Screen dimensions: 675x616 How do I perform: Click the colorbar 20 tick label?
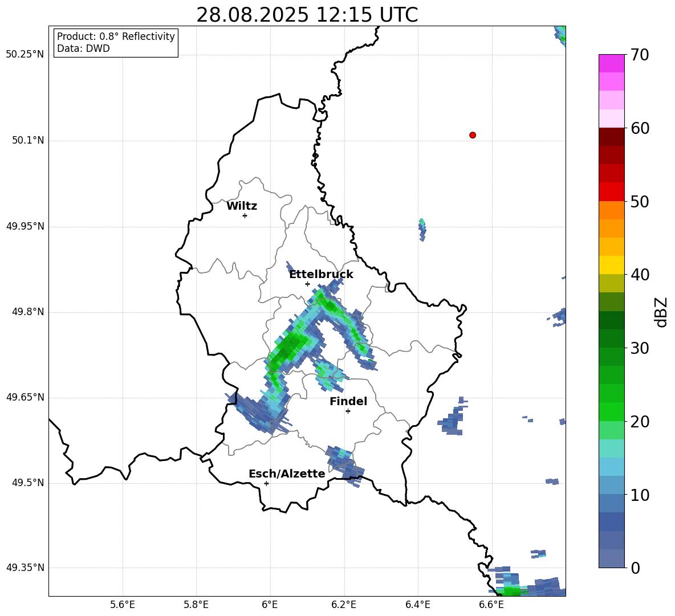pyautogui.click(x=640, y=422)
